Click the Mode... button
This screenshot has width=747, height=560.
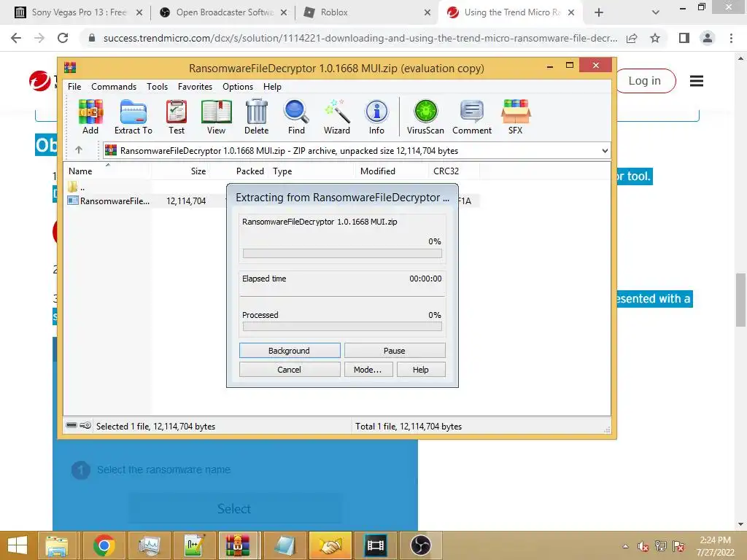368,370
